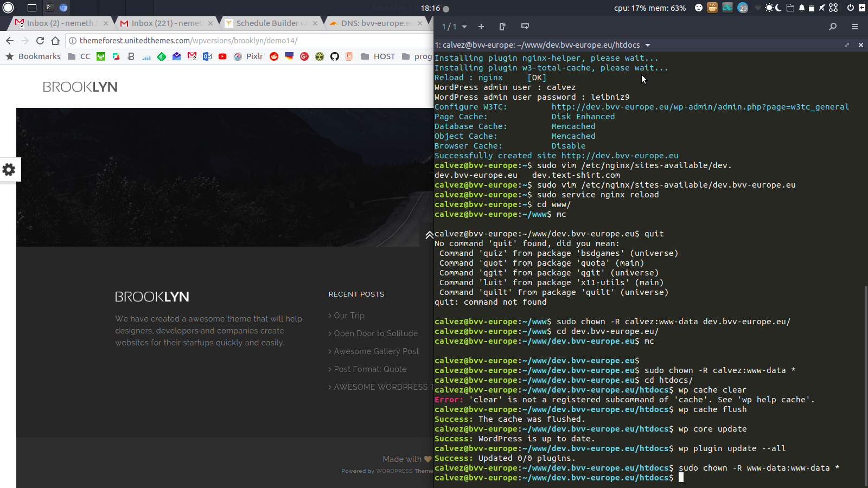Go forward in the browser
The height and width of the screenshot is (488, 868).
pos(25,41)
